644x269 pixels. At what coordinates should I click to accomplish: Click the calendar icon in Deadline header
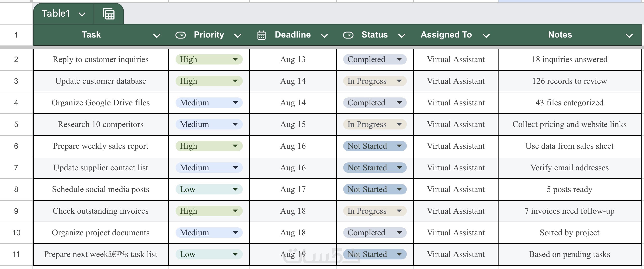tap(262, 35)
